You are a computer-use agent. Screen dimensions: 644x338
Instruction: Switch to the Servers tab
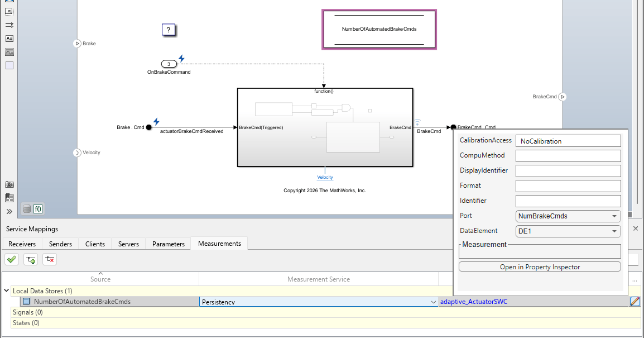click(x=128, y=244)
